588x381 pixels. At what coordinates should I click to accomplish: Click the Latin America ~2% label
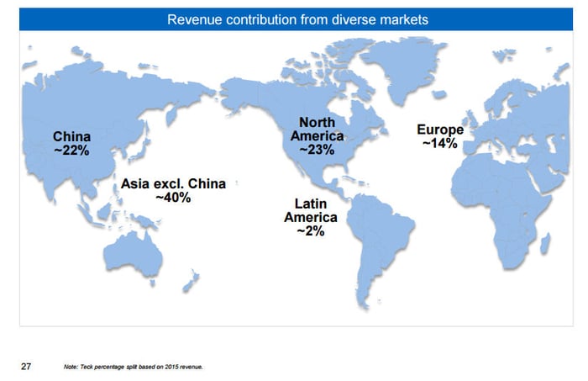311,217
